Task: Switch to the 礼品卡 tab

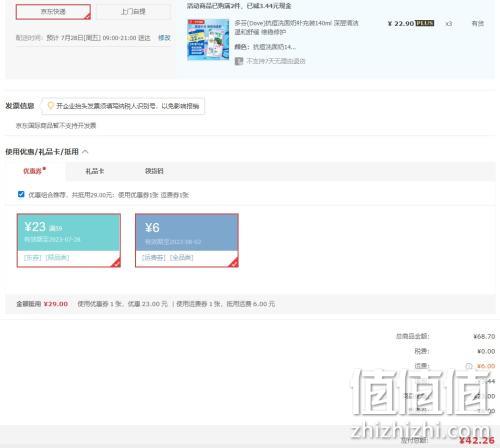Action: 95,171
